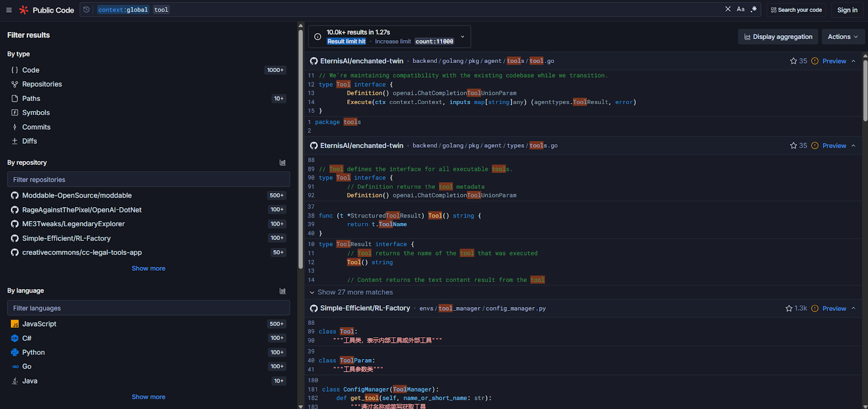Click warning icon on tool.go result
Image resolution: width=868 pixels, height=409 pixels.
(814, 61)
